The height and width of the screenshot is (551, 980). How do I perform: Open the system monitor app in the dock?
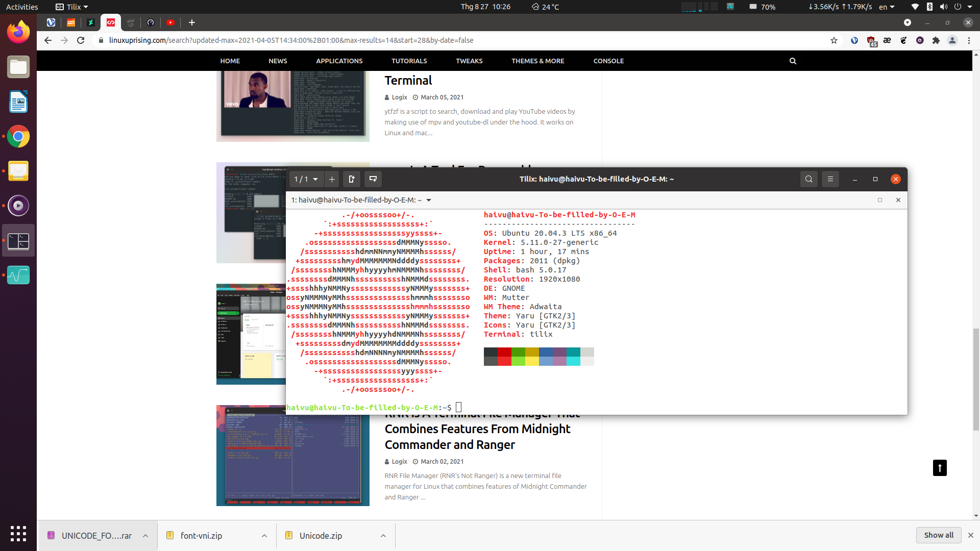point(18,275)
